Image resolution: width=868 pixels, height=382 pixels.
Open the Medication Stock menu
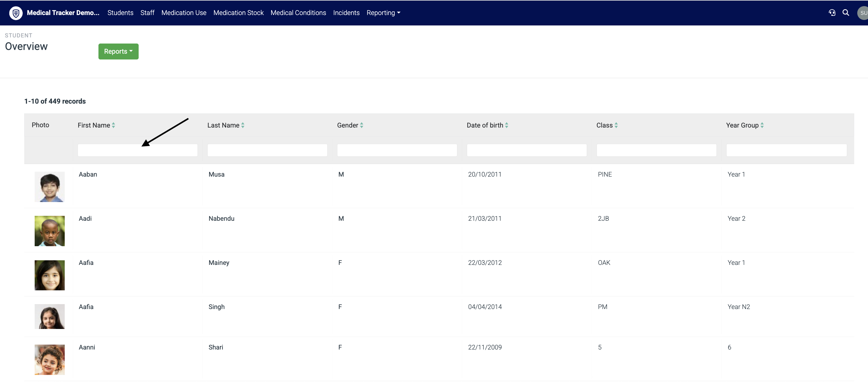[x=238, y=13]
